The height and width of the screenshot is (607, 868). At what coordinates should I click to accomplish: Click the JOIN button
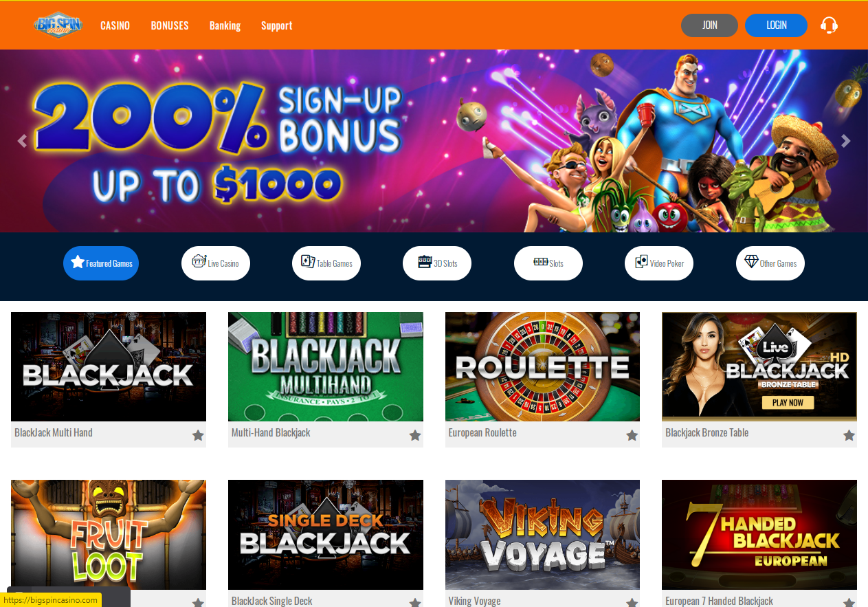coord(709,25)
